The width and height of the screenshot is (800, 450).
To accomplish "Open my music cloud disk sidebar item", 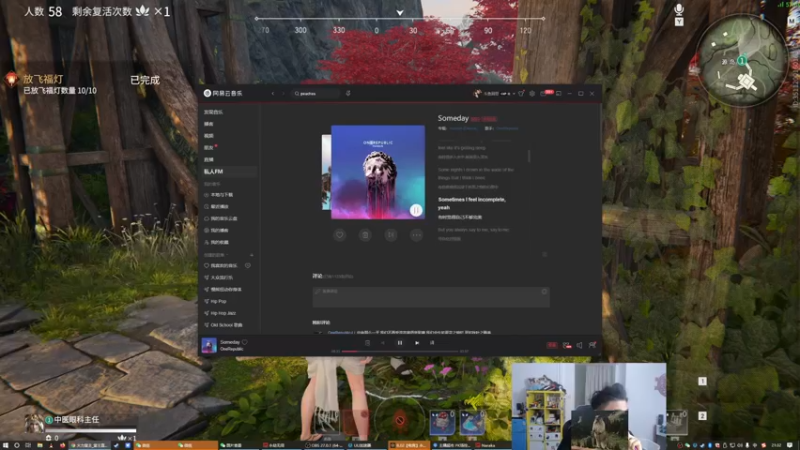I will coord(220,218).
